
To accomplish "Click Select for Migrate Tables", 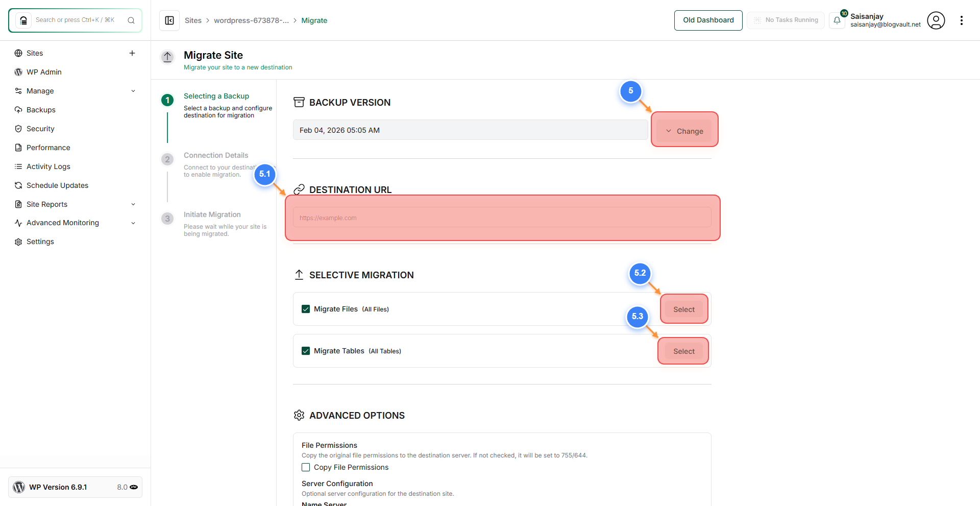I will 684,351.
